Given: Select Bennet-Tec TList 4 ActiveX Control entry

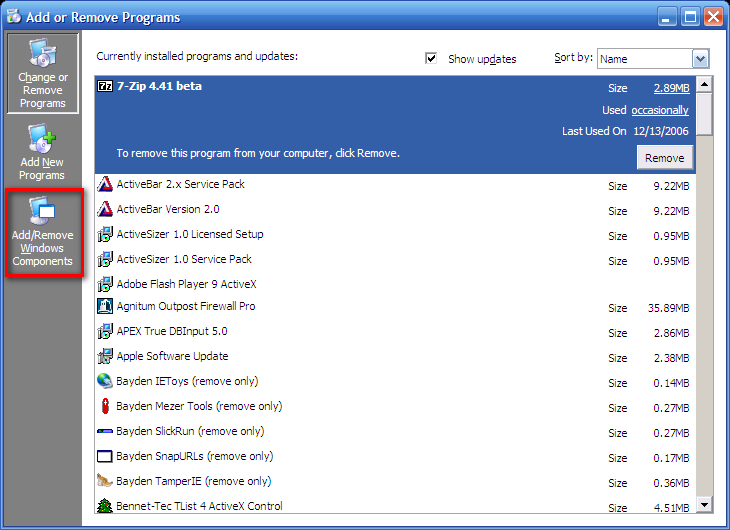Looking at the screenshot, I should (199, 507).
